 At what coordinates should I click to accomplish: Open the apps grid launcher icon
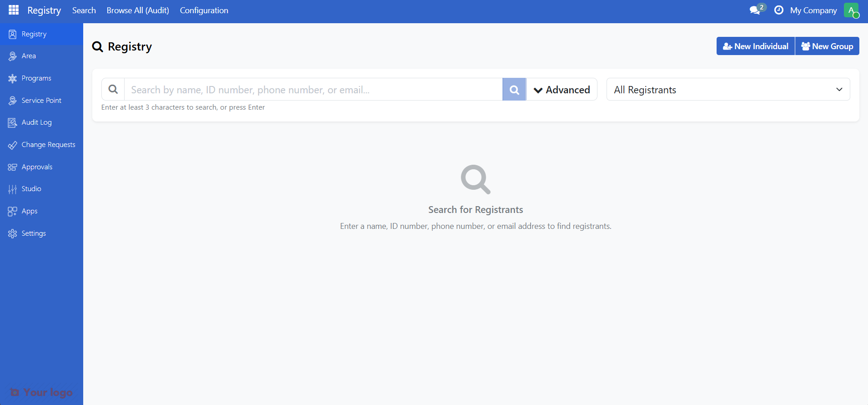(14, 10)
